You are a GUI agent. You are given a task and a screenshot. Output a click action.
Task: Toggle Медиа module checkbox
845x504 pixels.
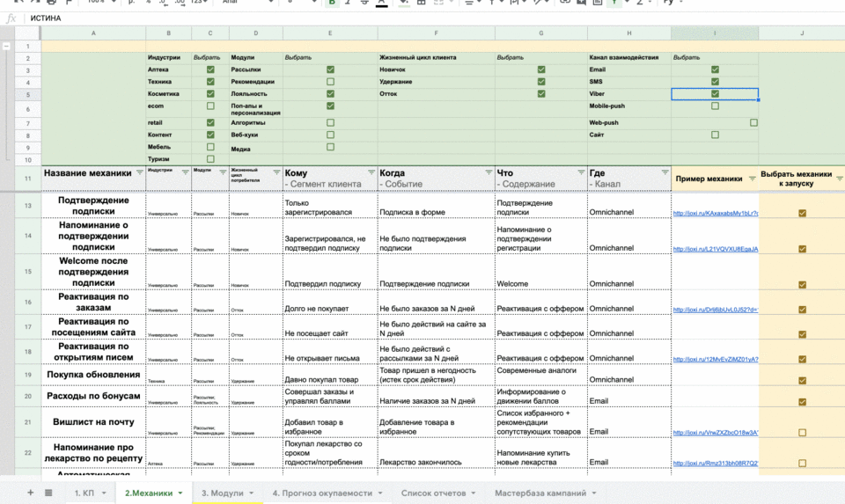330,147
